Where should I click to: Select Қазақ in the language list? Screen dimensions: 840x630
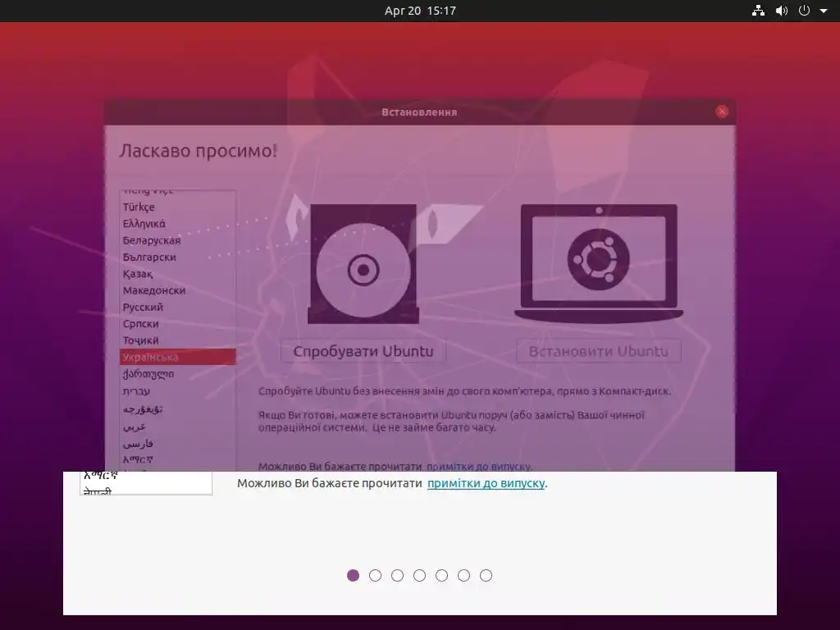point(178,274)
